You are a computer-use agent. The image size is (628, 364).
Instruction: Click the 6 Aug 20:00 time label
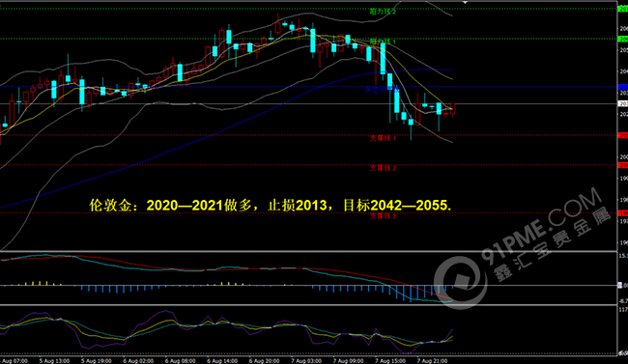pos(265,361)
